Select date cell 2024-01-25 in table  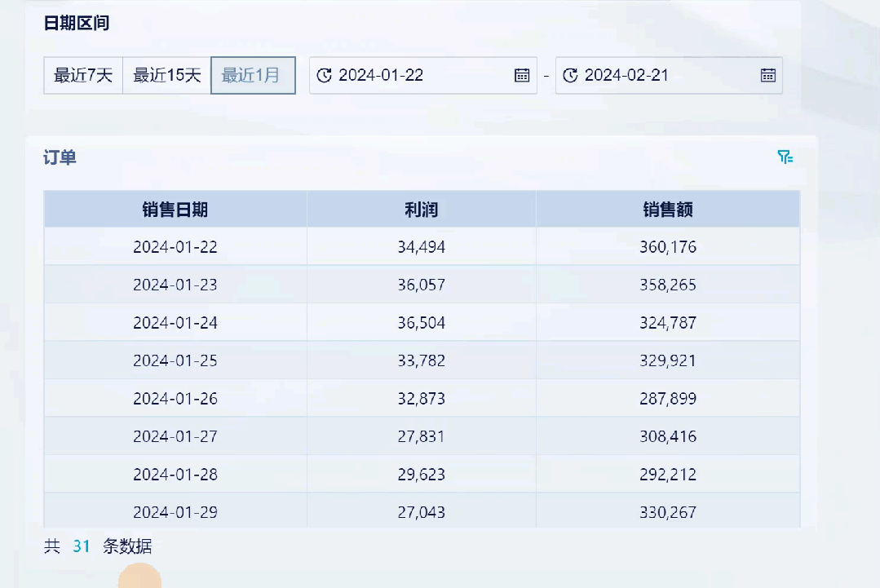tap(175, 360)
